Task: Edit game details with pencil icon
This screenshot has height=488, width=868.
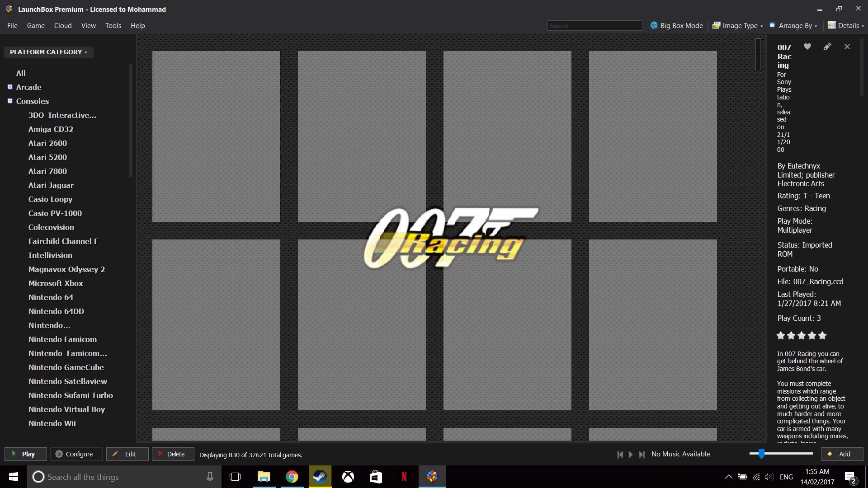Action: [827, 47]
